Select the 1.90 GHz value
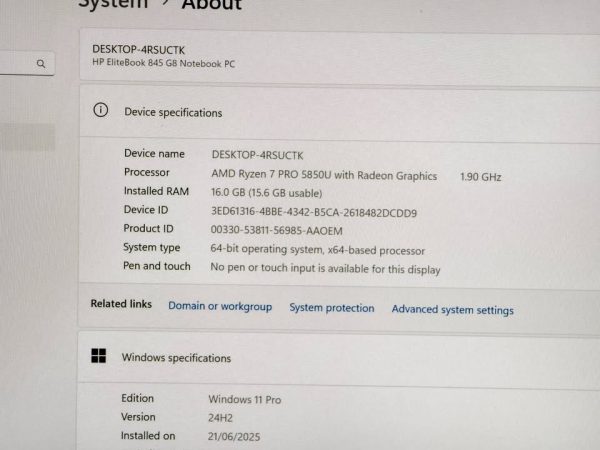Screen dimensions: 600x450 481,177
